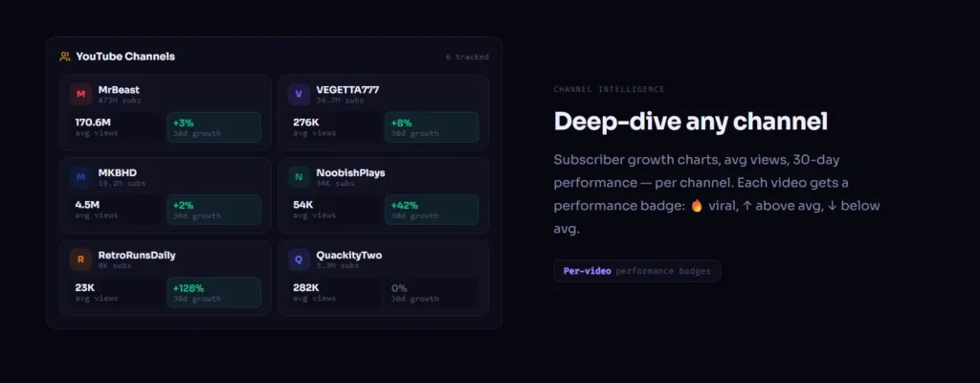Click the 34K subs text

(x=335, y=184)
